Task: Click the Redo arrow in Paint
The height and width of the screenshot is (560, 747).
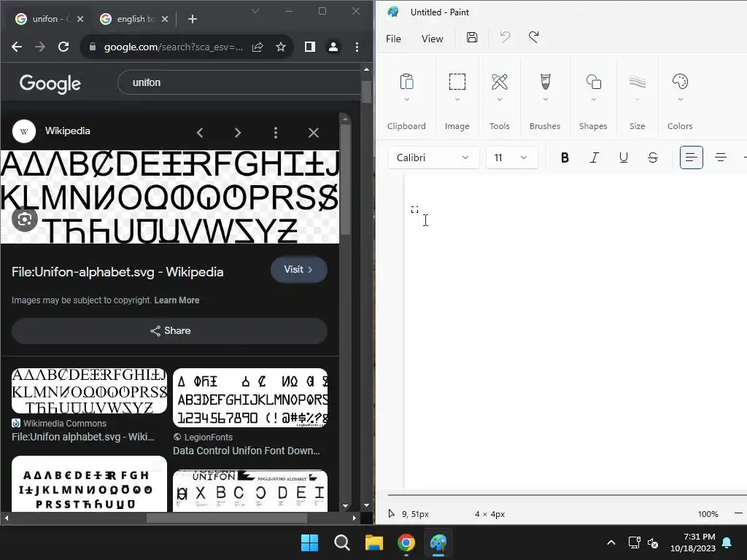Action: tap(533, 38)
